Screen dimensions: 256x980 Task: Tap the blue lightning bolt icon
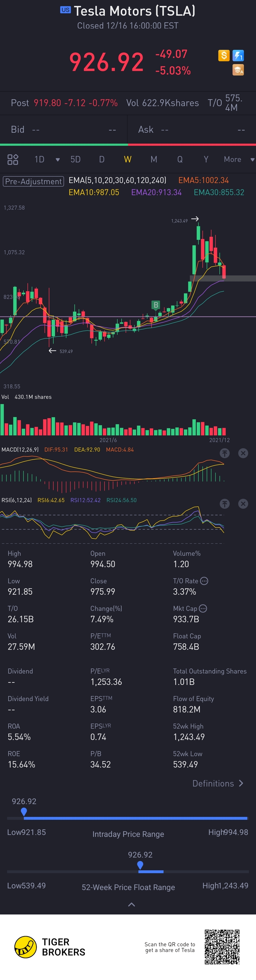click(238, 56)
